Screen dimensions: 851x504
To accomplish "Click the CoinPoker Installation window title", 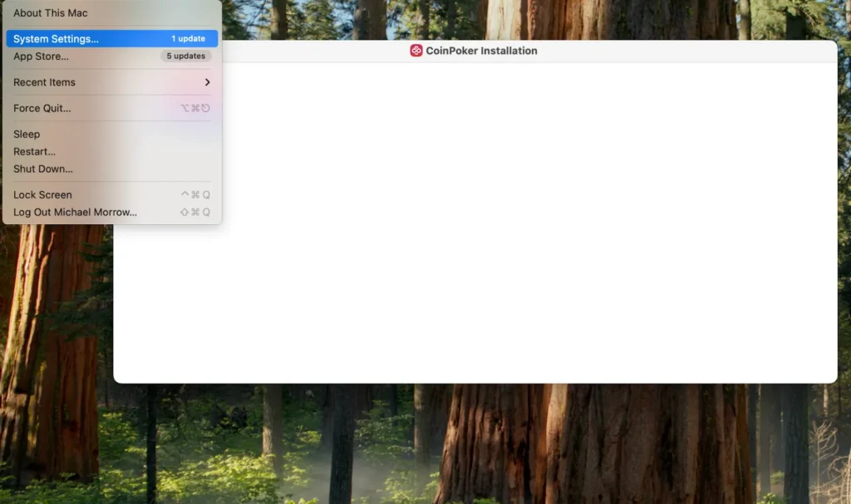I will click(x=481, y=51).
